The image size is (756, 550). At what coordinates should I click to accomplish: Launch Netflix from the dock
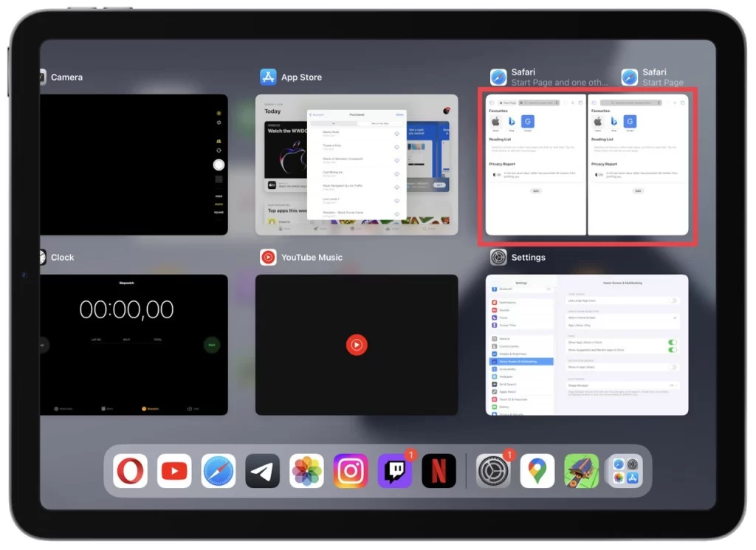tap(439, 470)
